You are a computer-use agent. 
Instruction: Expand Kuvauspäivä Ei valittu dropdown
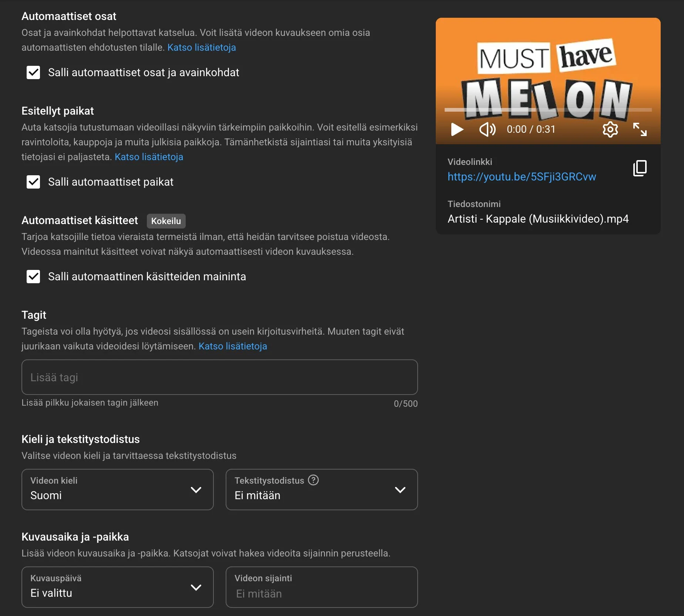coord(117,587)
